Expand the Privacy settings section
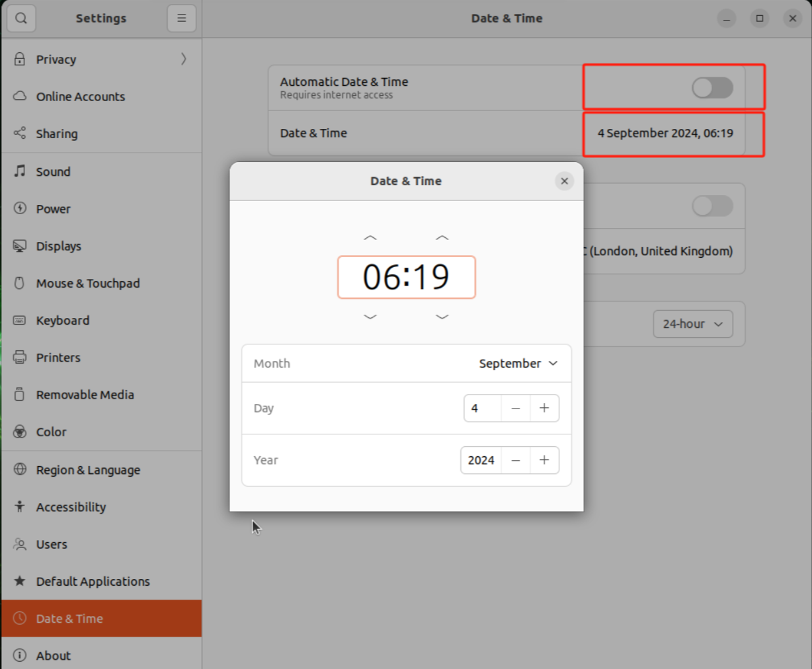This screenshot has height=669, width=812. pos(101,59)
